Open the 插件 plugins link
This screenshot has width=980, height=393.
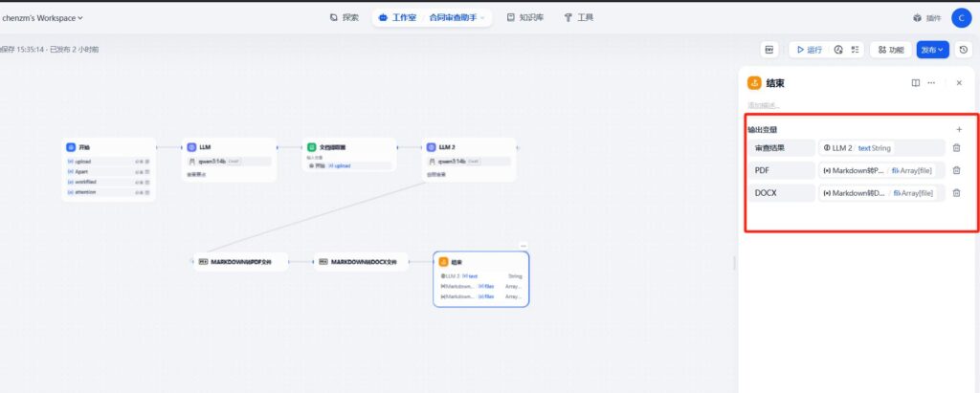point(926,18)
